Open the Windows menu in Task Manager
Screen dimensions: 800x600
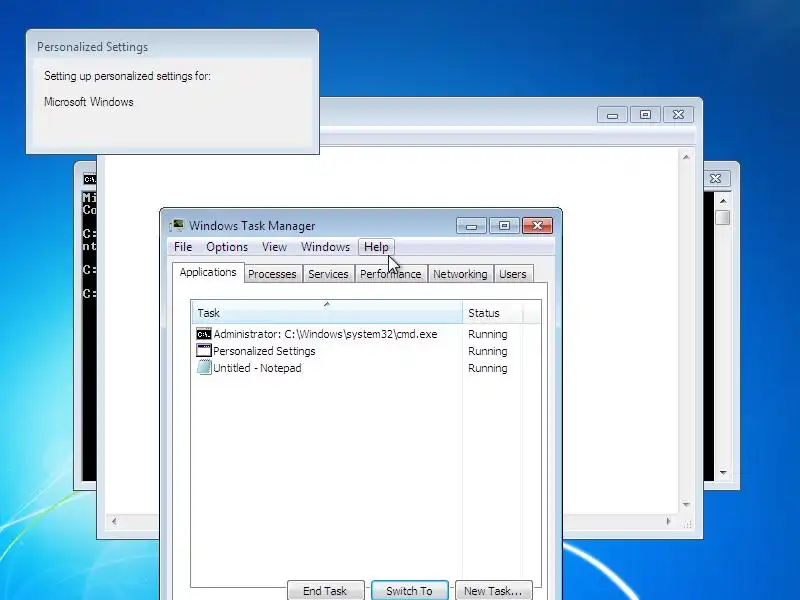326,247
